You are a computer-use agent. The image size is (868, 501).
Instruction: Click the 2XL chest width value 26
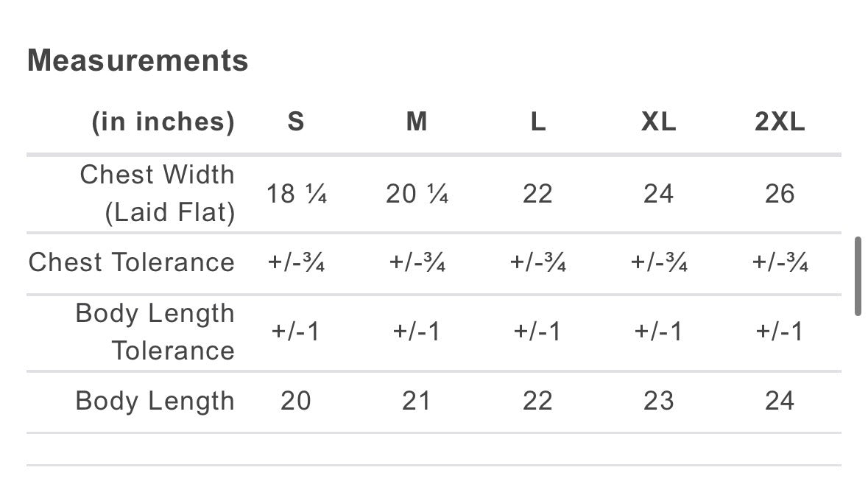tap(780, 194)
